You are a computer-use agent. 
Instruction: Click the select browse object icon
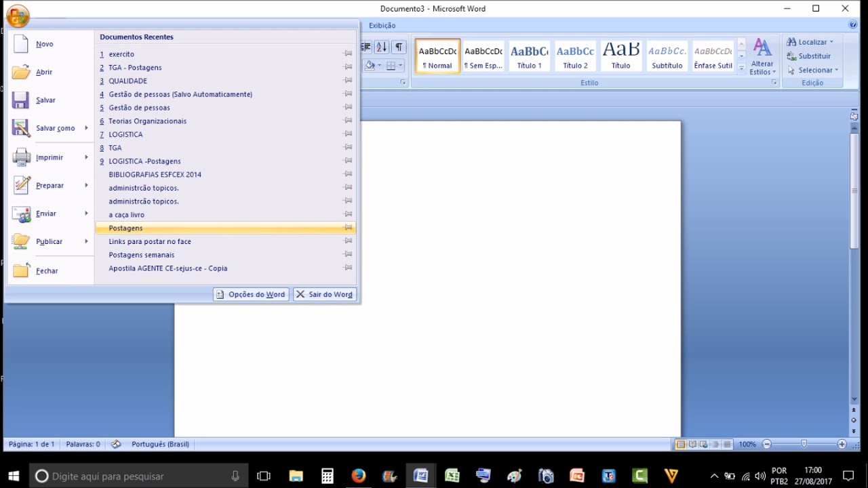click(854, 421)
